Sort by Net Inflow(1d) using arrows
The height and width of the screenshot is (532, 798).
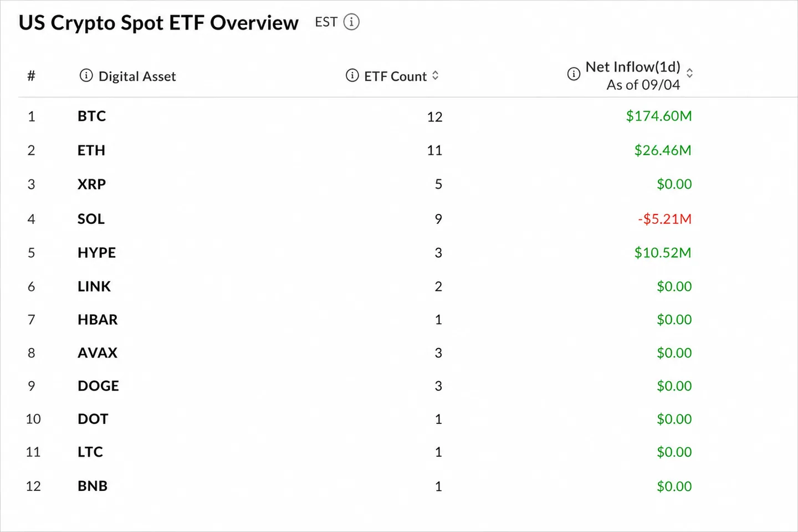tap(689, 73)
